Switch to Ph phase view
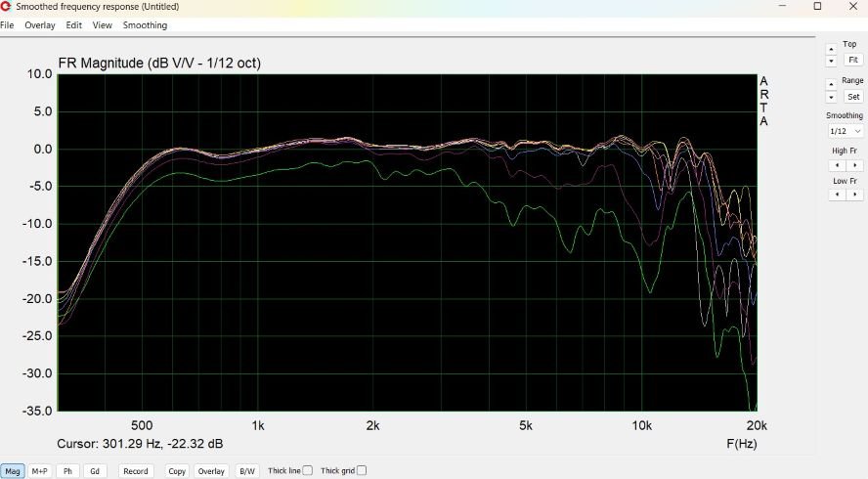This screenshot has width=868, height=479. pos(67,471)
